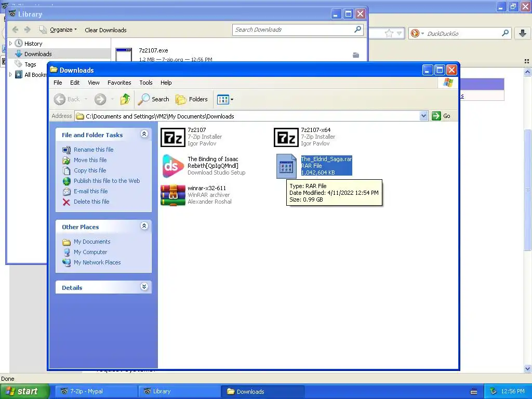
Task: Click the Forward arrow in Downloads toolbar
Action: tap(100, 99)
